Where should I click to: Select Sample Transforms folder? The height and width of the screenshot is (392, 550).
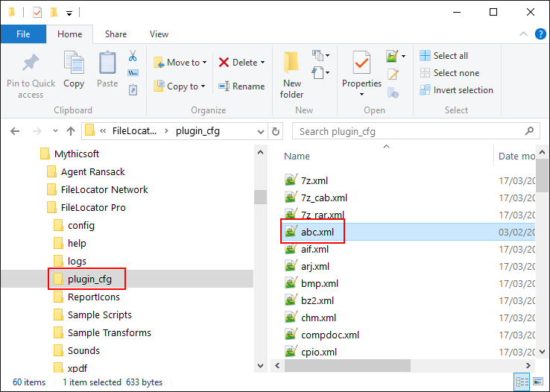(x=102, y=332)
